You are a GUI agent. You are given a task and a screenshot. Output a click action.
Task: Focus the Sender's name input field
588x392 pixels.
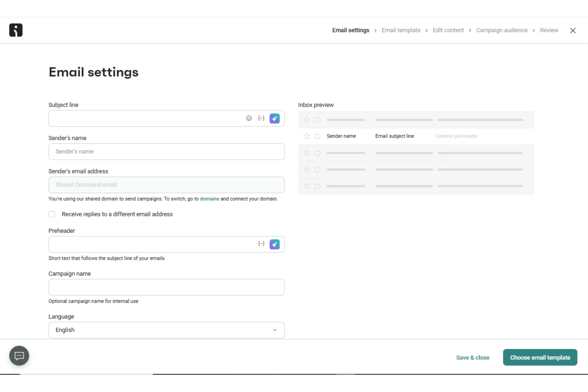[x=166, y=152]
